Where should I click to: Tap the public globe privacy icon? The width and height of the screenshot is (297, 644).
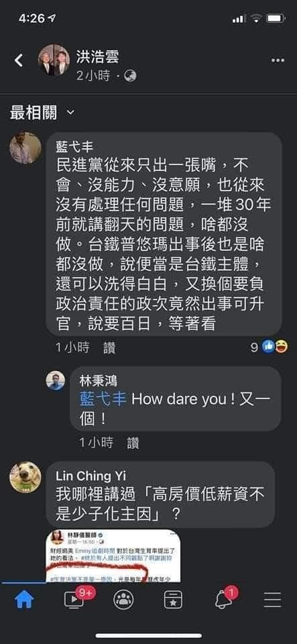(130, 76)
